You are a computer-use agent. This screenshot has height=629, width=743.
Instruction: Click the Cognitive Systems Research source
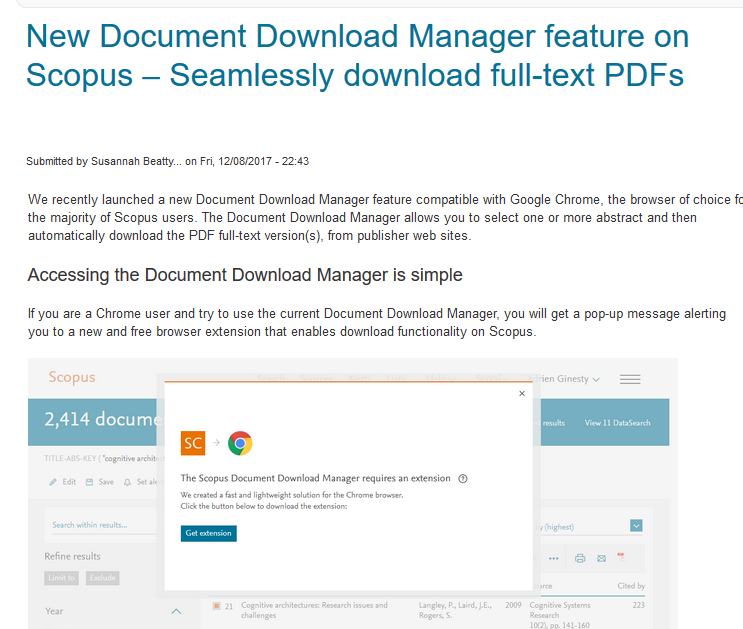tap(560, 610)
